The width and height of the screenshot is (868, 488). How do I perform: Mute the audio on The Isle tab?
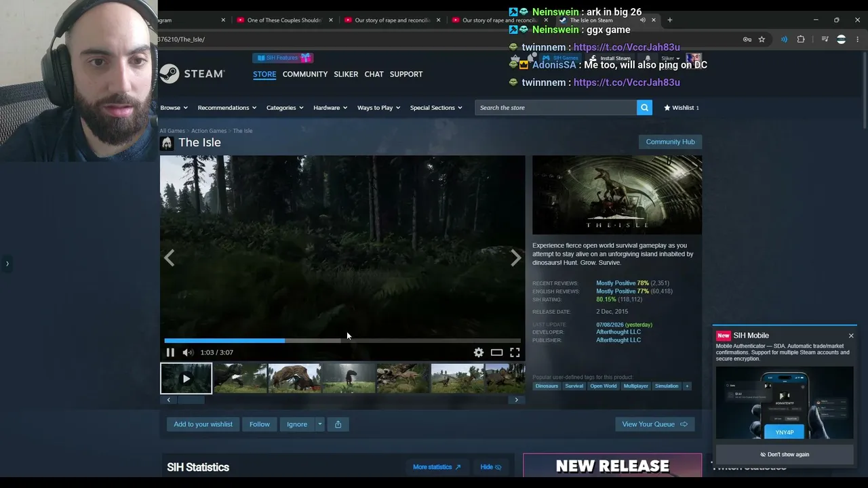point(642,20)
